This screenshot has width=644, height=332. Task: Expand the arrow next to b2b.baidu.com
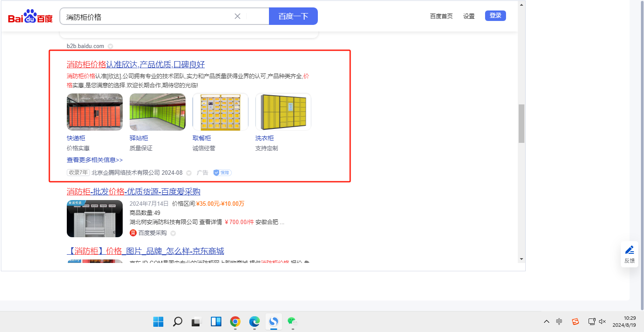coord(110,46)
